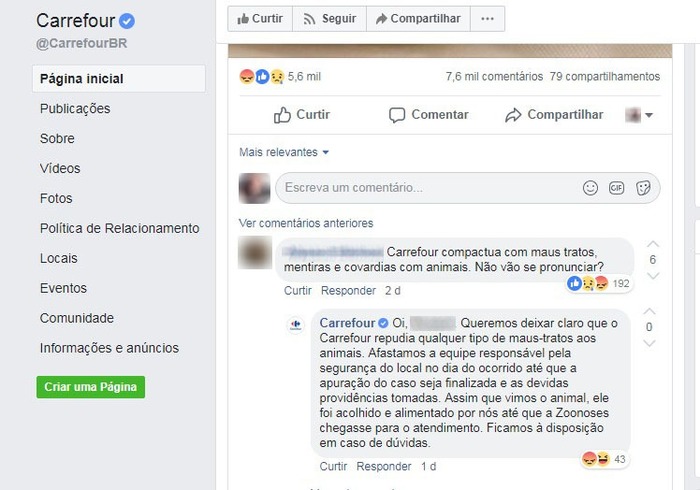Click the Compartilhar arrow under the post
This screenshot has width=700, height=490.
tap(554, 115)
